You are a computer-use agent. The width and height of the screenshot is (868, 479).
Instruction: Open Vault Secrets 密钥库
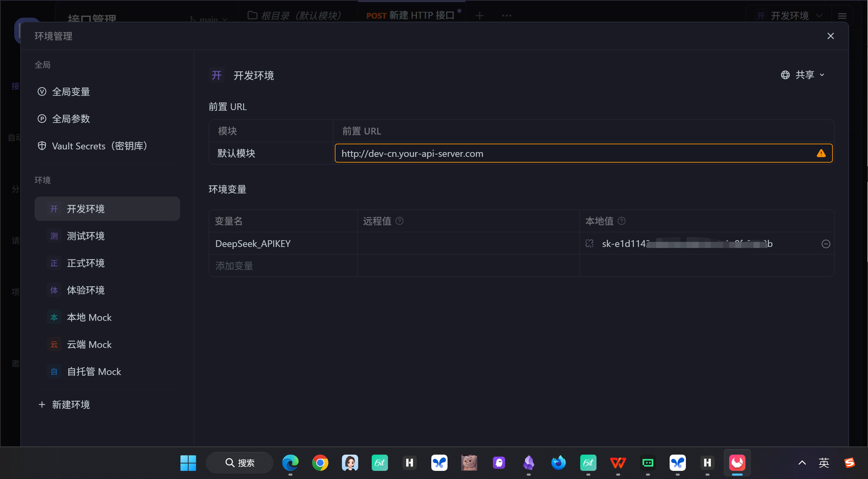click(x=99, y=146)
